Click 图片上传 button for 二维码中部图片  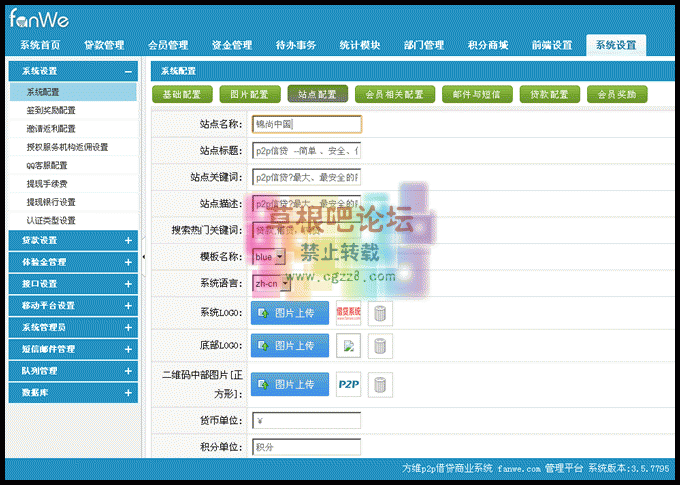pyautogui.click(x=290, y=384)
